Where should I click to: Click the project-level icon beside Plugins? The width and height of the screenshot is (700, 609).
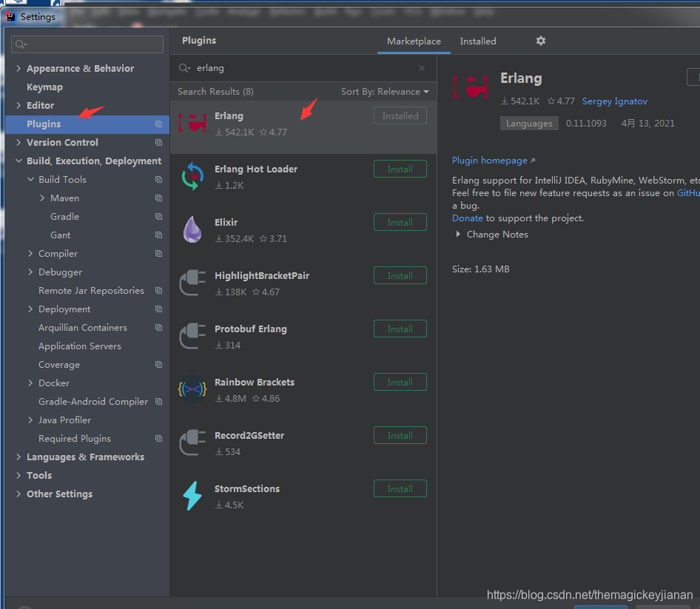(158, 124)
